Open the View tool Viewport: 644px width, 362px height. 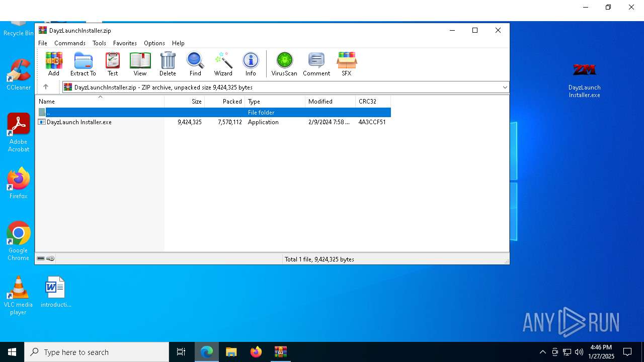[140, 64]
